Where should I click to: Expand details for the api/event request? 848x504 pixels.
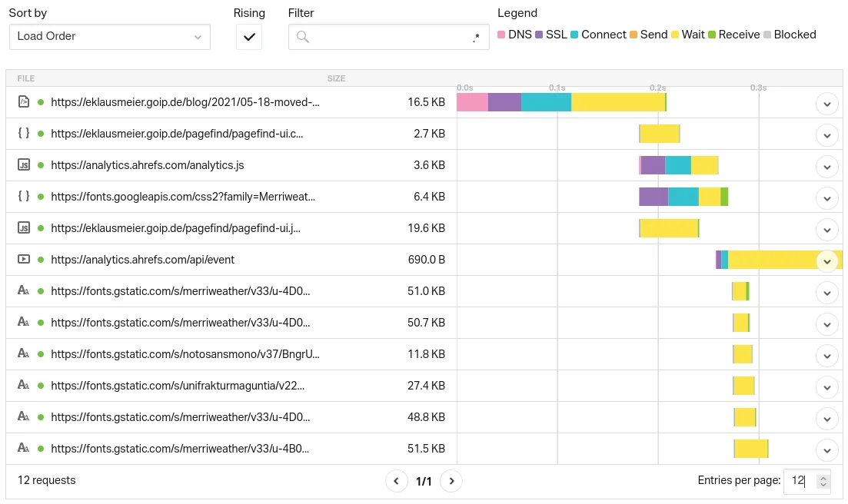[826, 260]
